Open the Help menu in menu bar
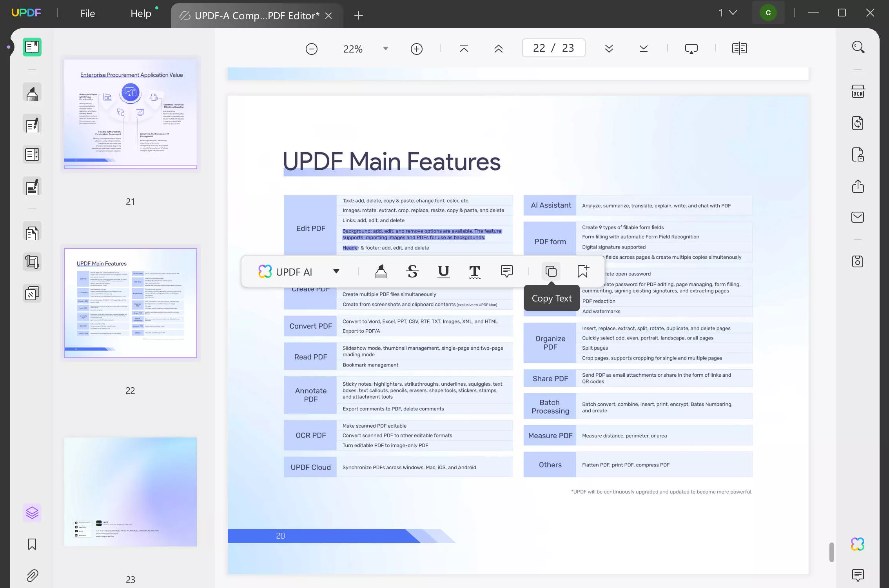889x588 pixels. 140,13
